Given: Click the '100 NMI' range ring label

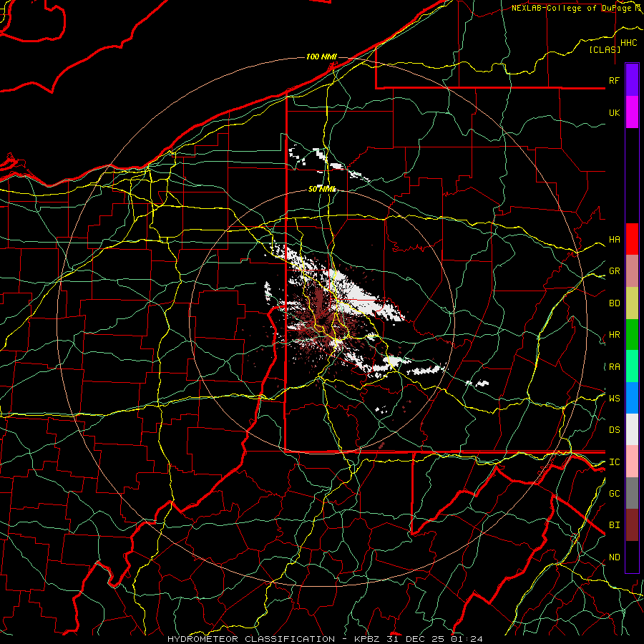Looking at the screenshot, I should [x=321, y=57].
